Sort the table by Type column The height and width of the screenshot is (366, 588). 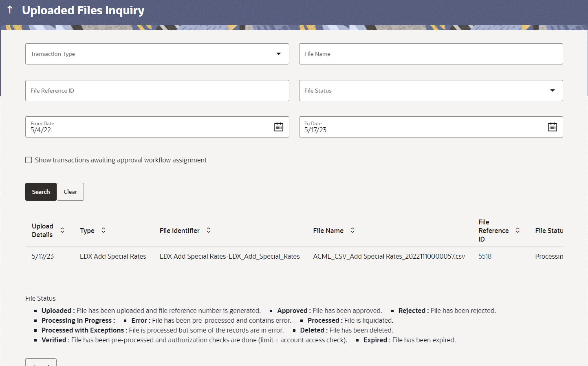(103, 230)
